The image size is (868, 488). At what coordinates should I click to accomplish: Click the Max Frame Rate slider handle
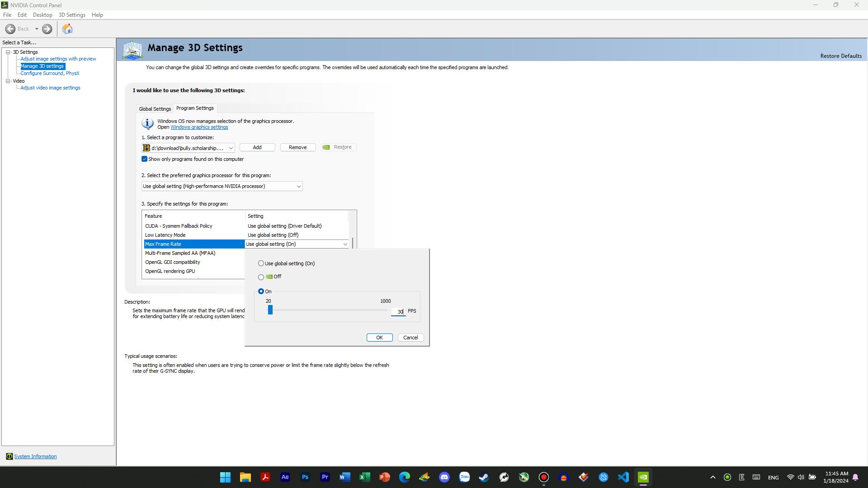tap(270, 310)
